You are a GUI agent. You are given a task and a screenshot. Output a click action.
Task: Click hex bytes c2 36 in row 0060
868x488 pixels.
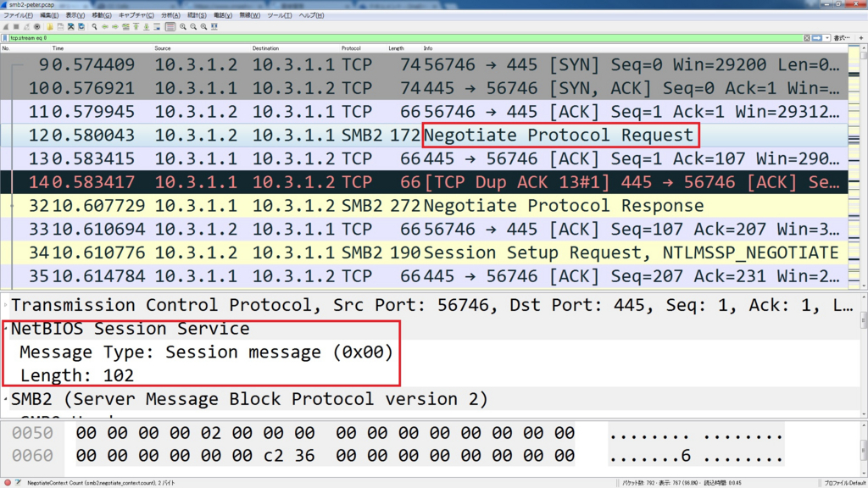(288, 455)
